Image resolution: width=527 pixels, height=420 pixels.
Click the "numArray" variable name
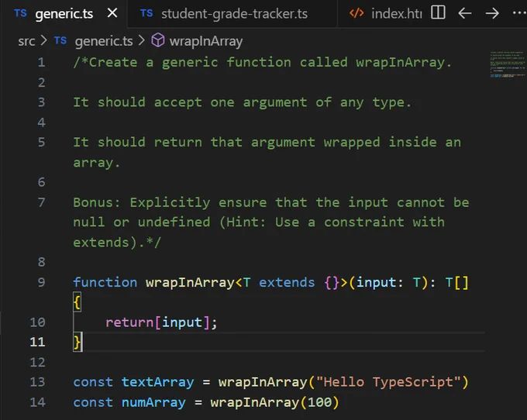pos(153,402)
